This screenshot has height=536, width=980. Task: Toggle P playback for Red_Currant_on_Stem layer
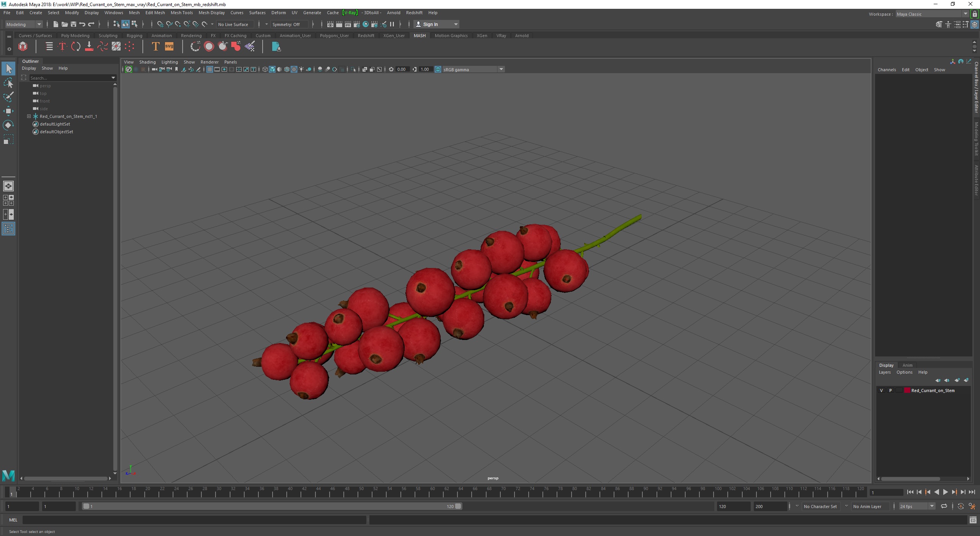(890, 391)
